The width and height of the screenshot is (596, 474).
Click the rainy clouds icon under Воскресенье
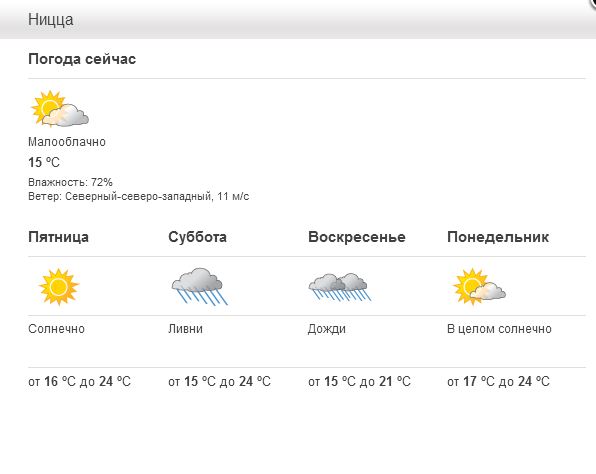[x=339, y=287]
